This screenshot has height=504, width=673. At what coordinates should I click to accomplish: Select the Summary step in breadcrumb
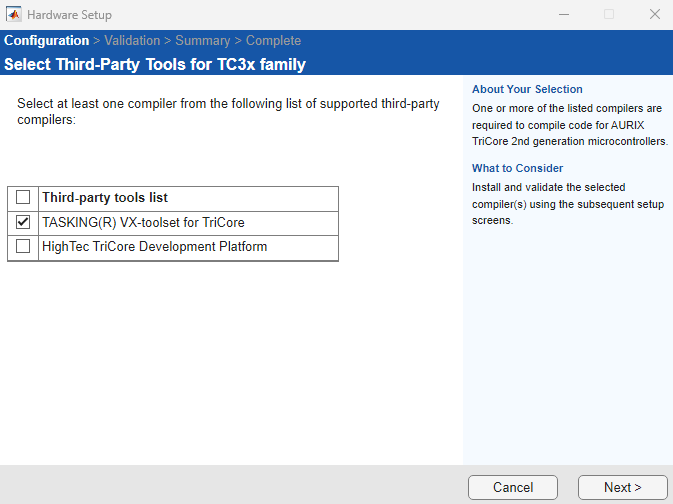tap(202, 41)
